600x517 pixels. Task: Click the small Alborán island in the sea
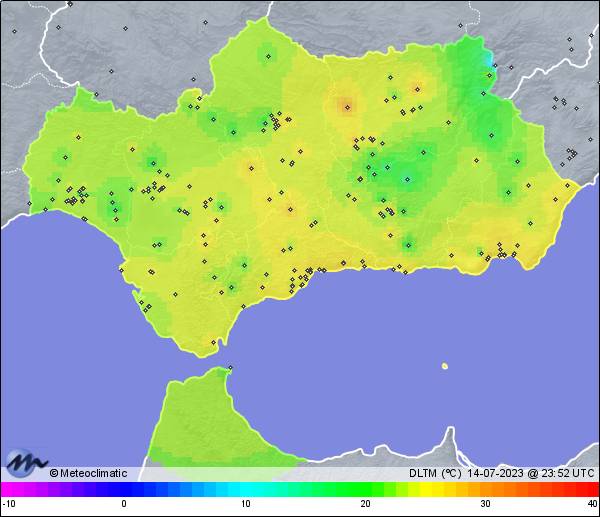click(445, 366)
